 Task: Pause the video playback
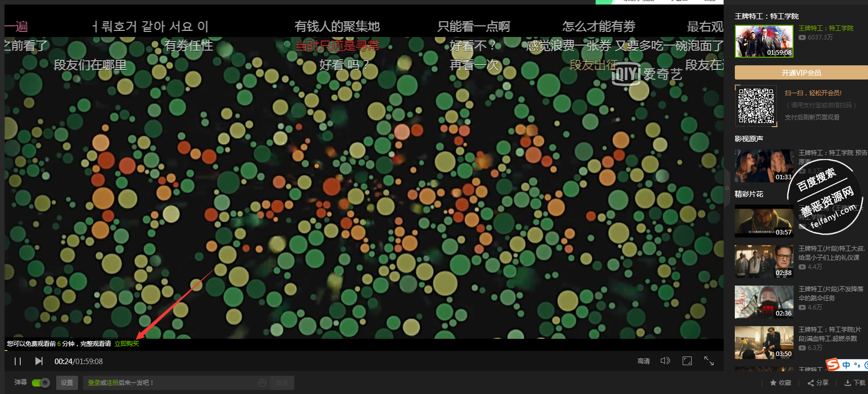coord(18,361)
